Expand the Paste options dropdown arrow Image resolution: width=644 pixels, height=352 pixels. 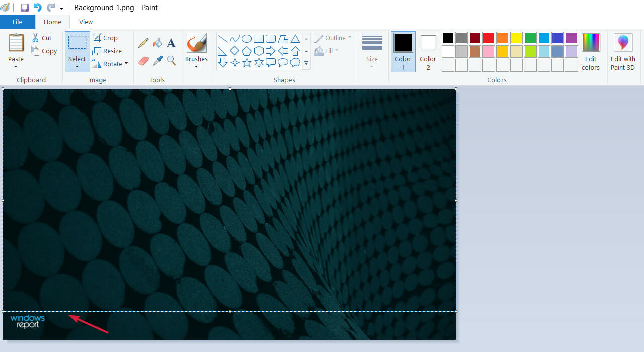point(16,67)
